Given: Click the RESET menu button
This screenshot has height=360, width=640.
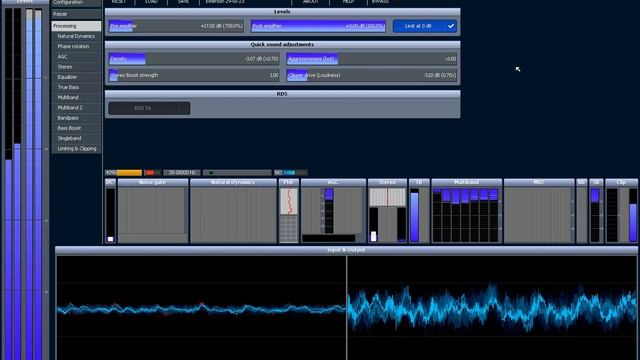Looking at the screenshot, I should click(119, 2).
